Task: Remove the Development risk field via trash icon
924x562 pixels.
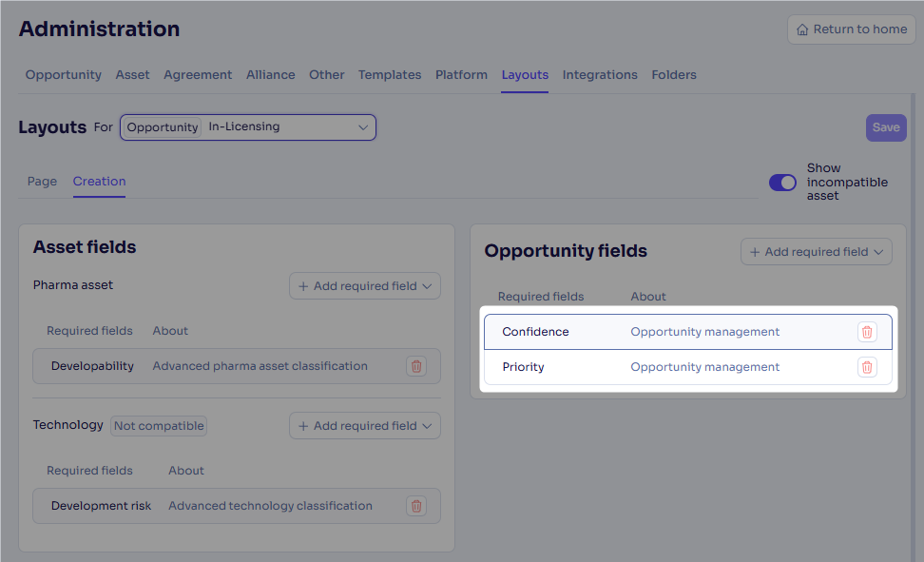Action: [416, 506]
